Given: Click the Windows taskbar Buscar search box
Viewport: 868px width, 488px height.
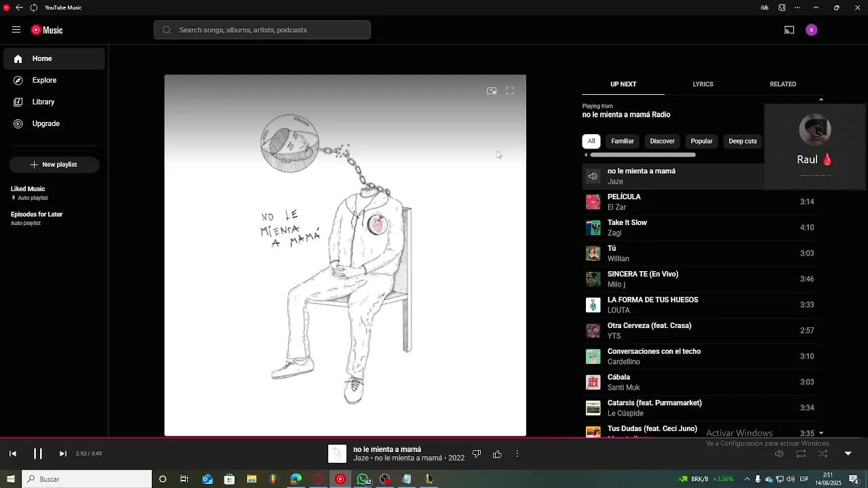Looking at the screenshot, I should 87,479.
